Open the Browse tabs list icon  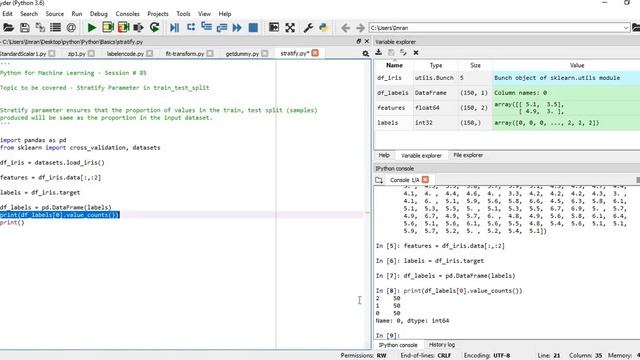(x=56, y=28)
